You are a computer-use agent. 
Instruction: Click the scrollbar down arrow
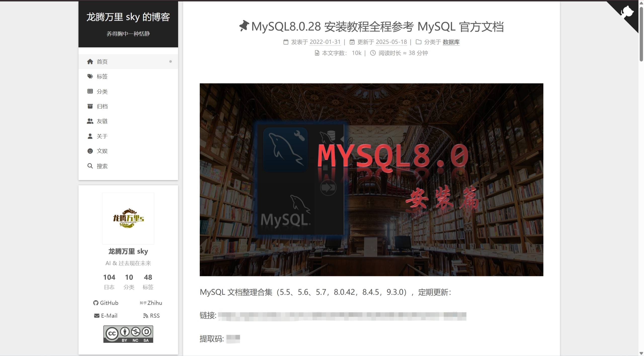(x=641, y=353)
